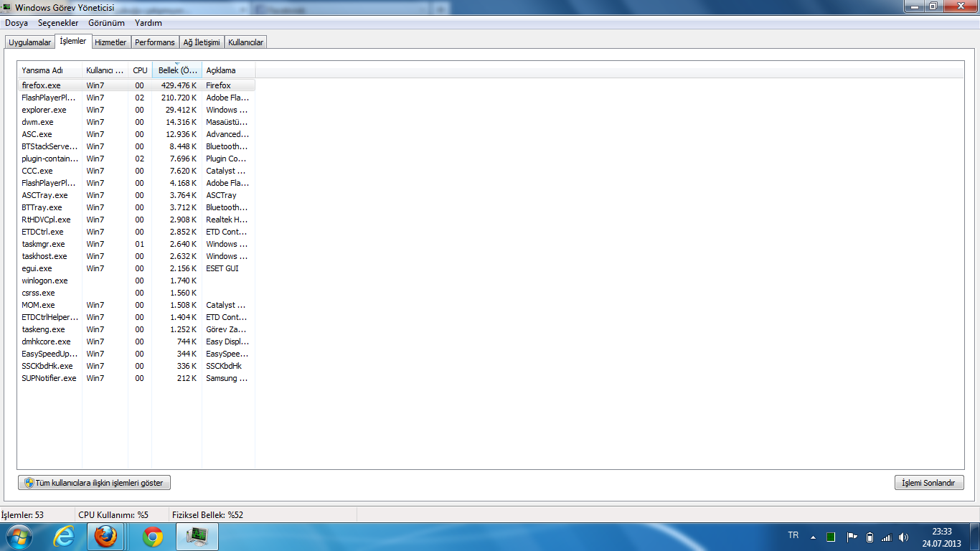980x551 pixels.
Task: Switch to the Hizmetler tab
Action: pyautogui.click(x=110, y=42)
